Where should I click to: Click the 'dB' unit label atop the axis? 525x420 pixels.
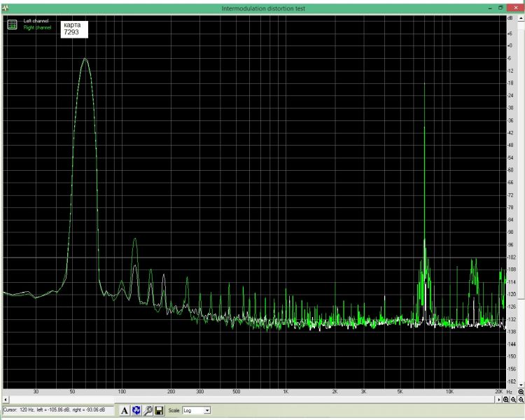click(510, 18)
